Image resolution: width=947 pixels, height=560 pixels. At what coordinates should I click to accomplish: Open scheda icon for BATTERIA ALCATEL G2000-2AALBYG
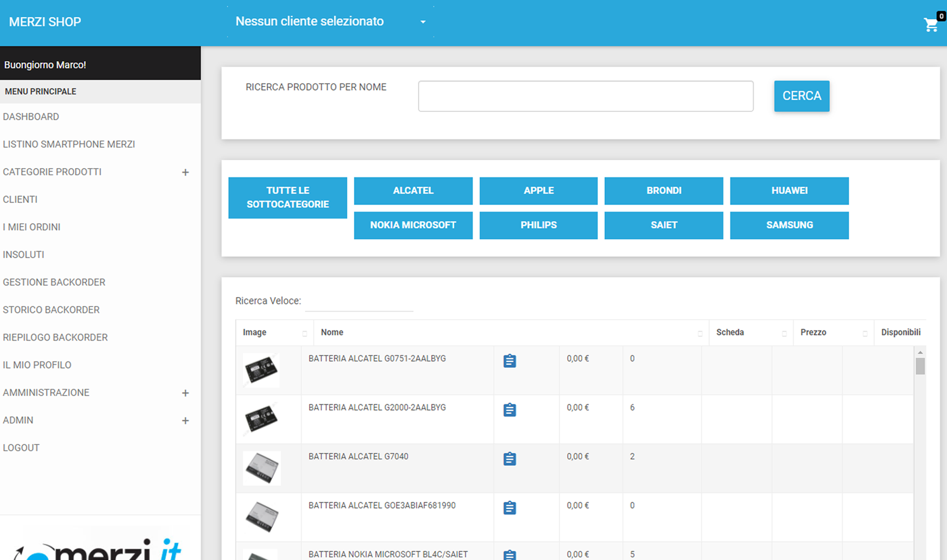point(510,410)
